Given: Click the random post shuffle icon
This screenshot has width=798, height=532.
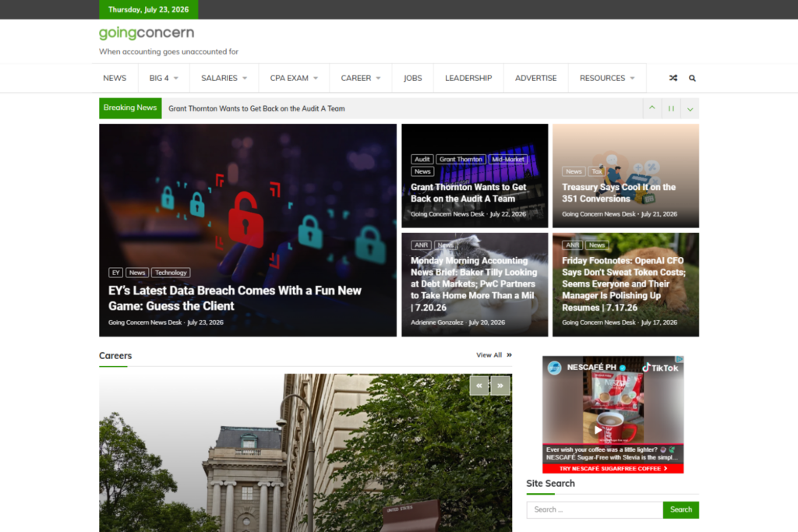Looking at the screenshot, I should click(x=673, y=79).
